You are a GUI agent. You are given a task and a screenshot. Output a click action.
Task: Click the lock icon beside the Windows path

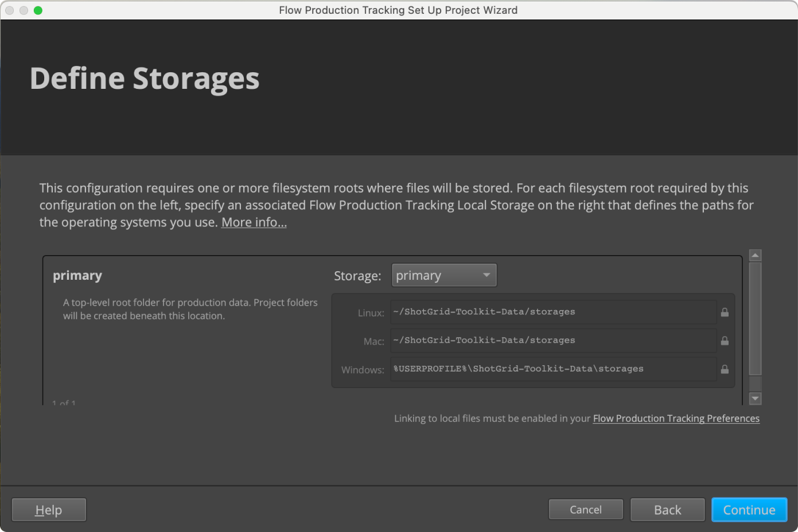(x=725, y=369)
